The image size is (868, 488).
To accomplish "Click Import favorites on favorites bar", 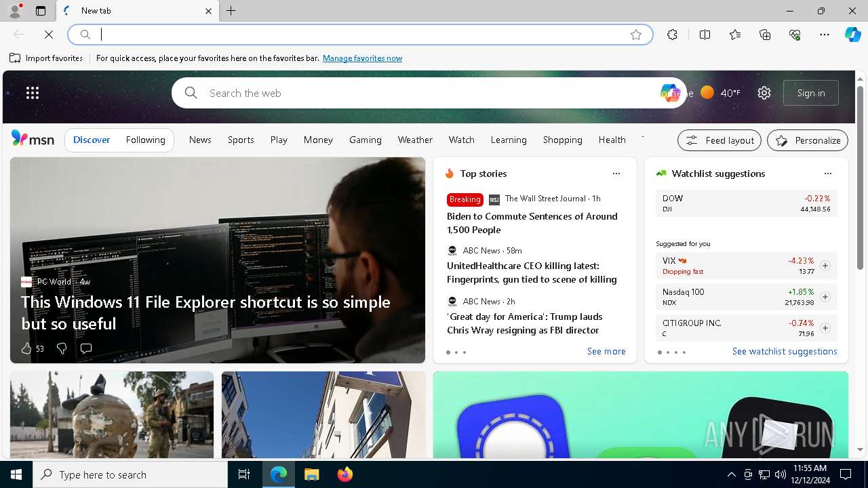I will tap(46, 58).
